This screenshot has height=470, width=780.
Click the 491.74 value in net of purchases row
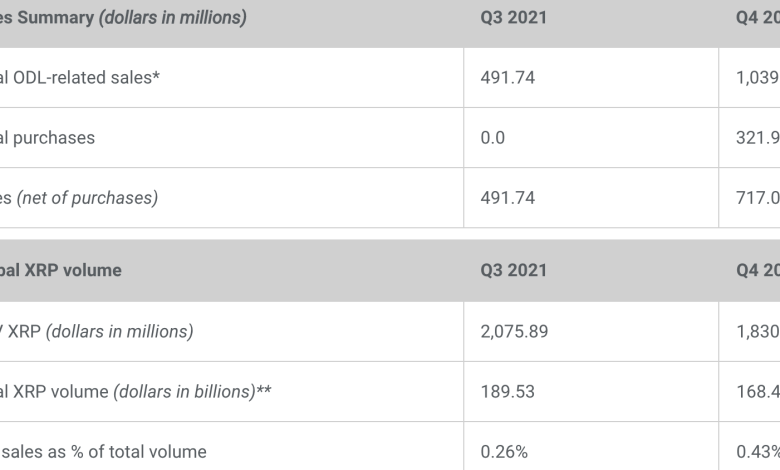point(507,198)
